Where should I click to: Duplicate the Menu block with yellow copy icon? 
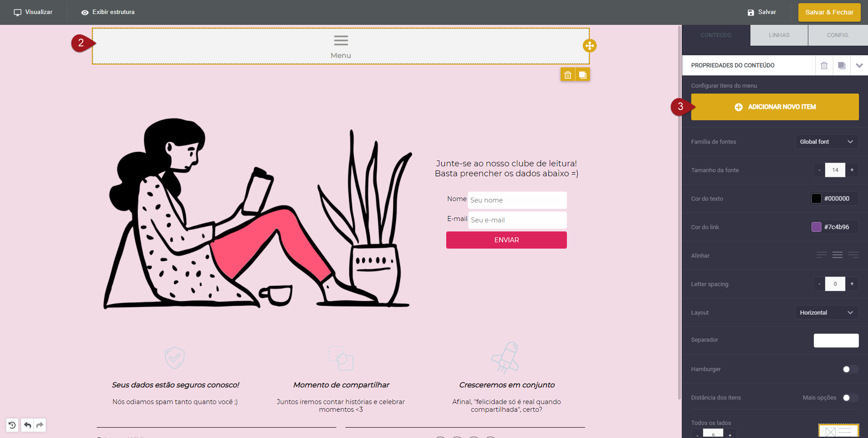tap(583, 75)
